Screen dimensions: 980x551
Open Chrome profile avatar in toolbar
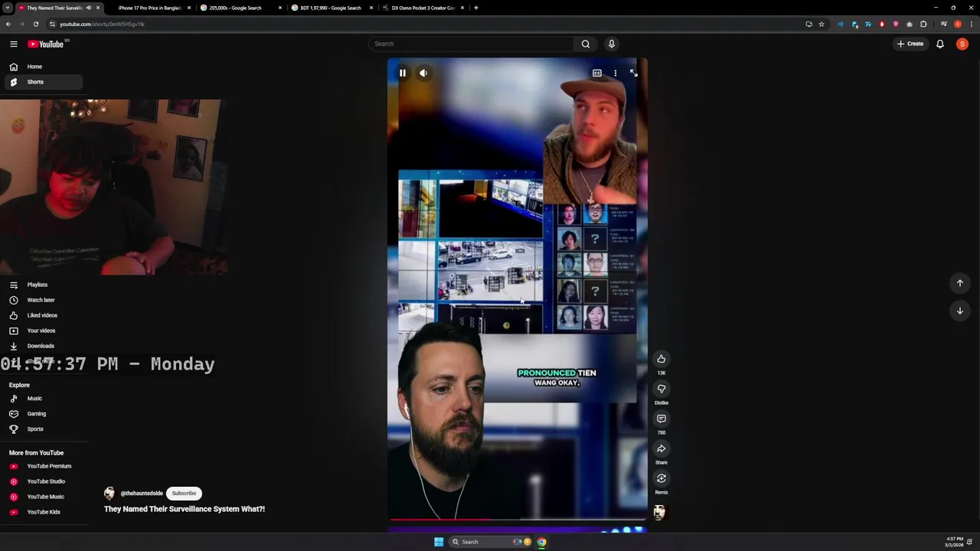[x=958, y=24]
